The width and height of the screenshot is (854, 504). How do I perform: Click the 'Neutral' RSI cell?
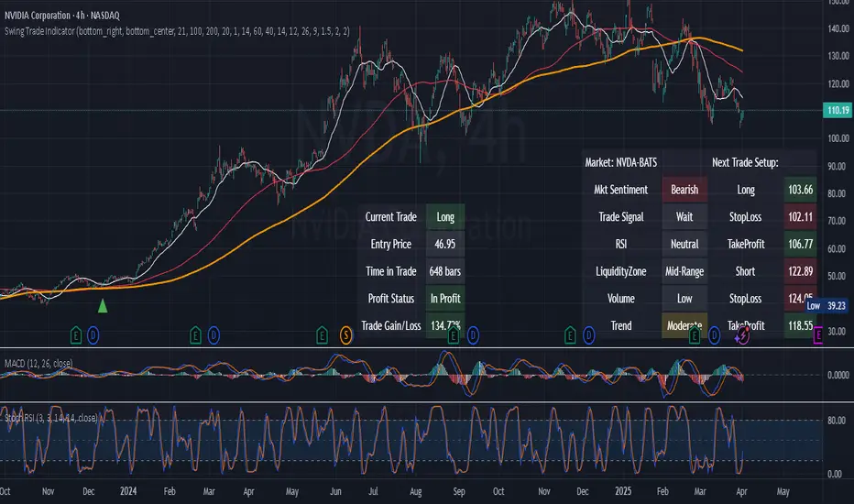click(x=684, y=244)
